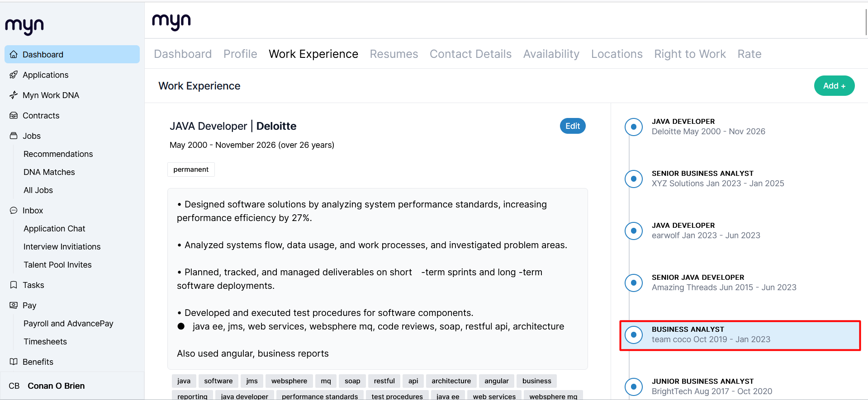Open Talent Pool Invites
This screenshot has width=868, height=400.
(57, 265)
